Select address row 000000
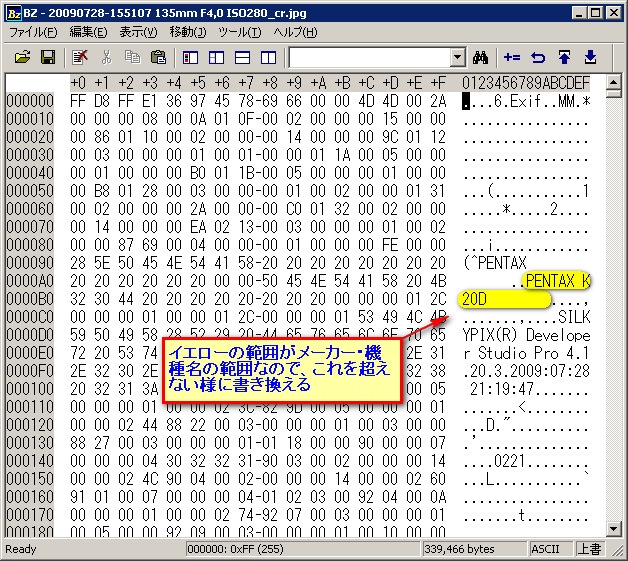Viewport: 628px width, 561px height. [x=30, y=101]
